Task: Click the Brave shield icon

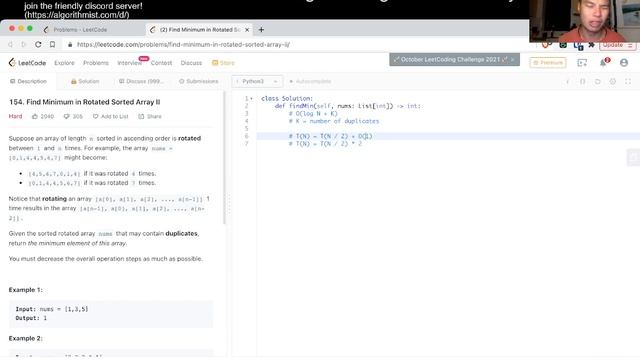Action: pyautogui.click(x=545, y=45)
